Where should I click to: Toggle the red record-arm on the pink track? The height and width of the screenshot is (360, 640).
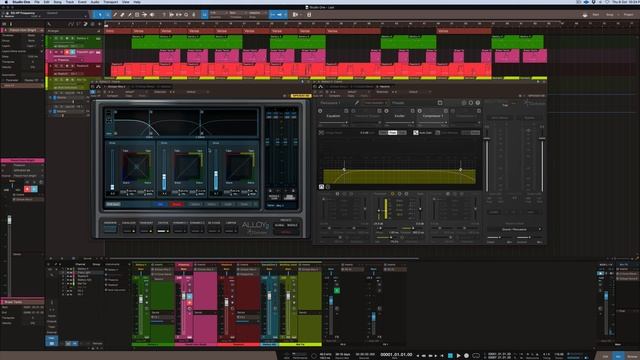tap(67, 52)
